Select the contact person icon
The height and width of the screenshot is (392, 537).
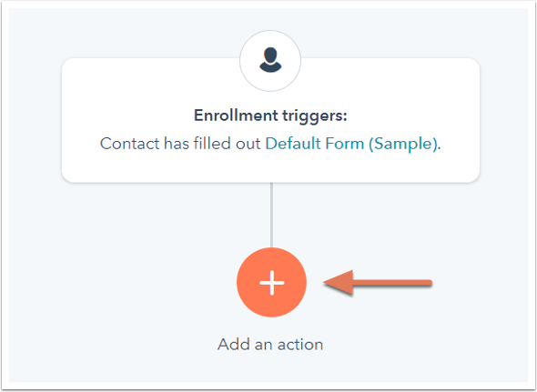click(x=270, y=60)
